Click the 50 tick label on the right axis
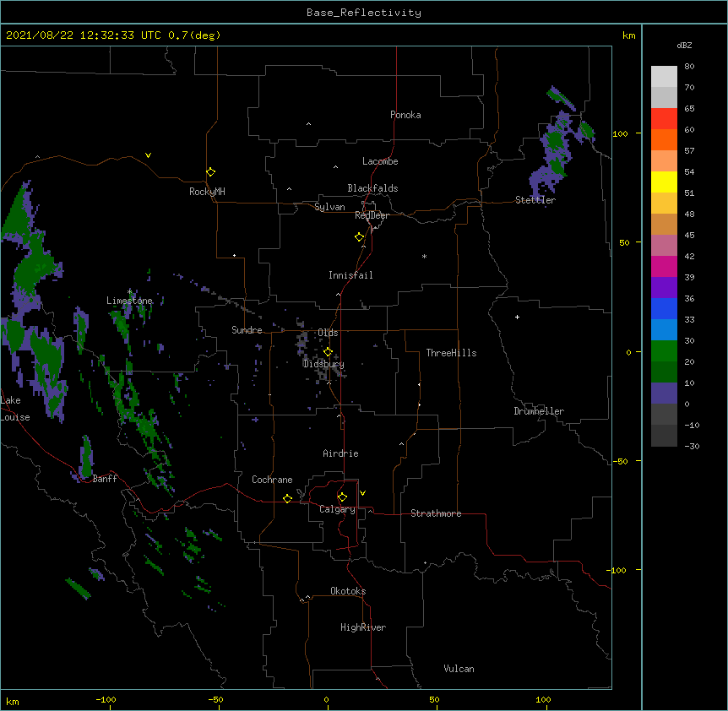The image size is (728, 711). coord(624,242)
